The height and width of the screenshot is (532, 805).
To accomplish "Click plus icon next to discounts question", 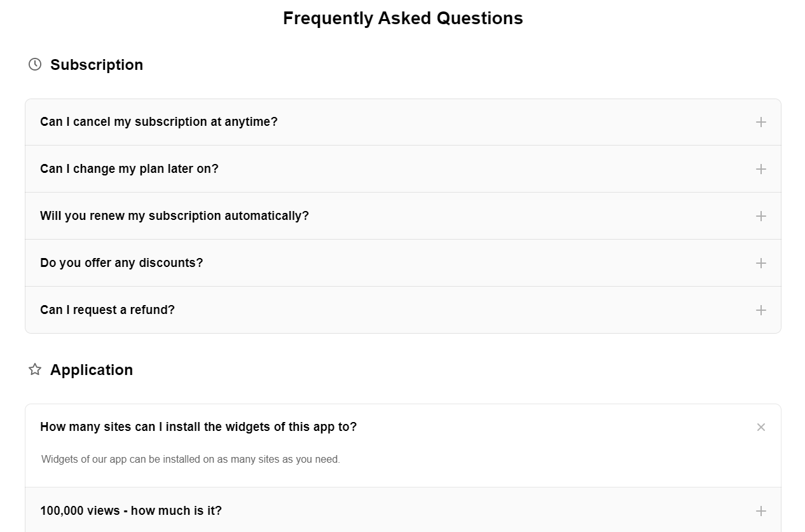I will click(x=760, y=263).
